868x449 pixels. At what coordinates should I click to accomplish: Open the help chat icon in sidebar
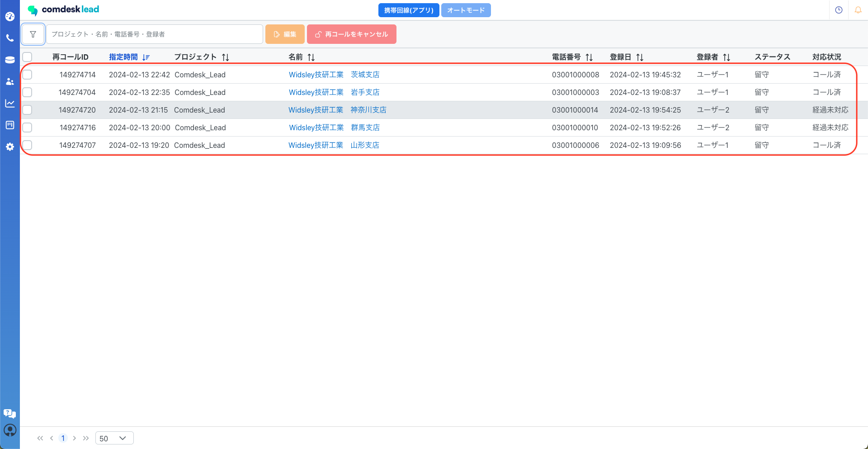[x=10, y=413]
